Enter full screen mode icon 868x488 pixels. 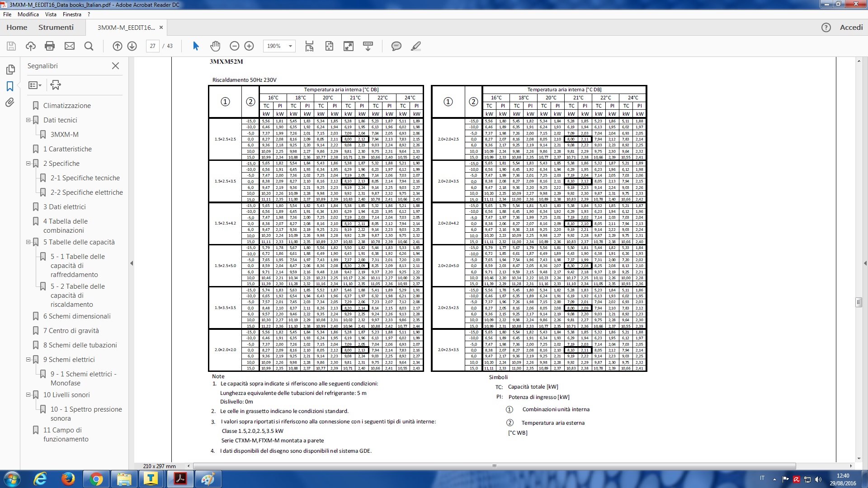pyautogui.click(x=349, y=46)
